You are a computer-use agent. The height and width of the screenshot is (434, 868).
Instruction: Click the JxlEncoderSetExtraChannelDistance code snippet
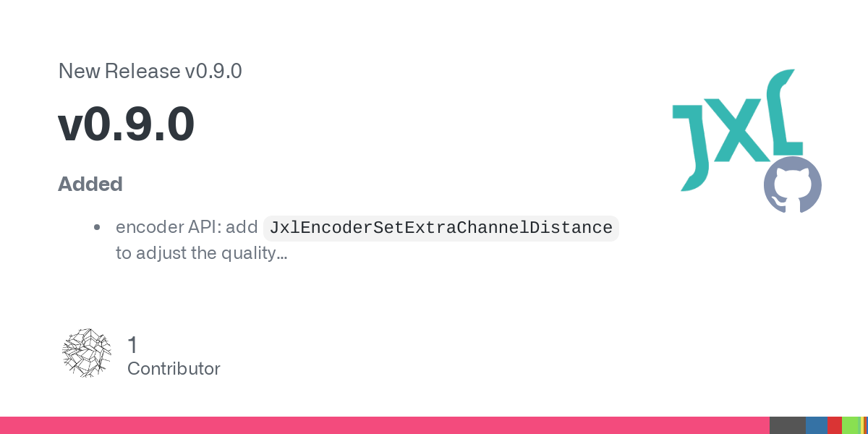coord(441,227)
